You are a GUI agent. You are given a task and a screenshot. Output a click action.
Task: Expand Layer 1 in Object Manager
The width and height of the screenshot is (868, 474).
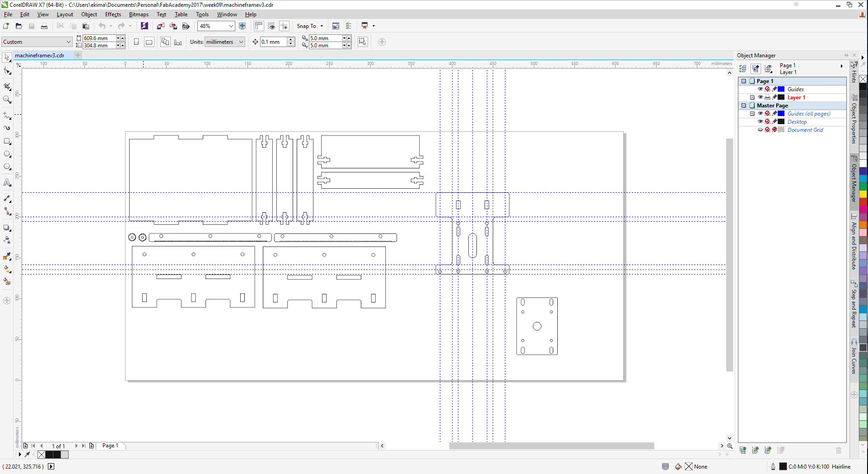click(752, 98)
